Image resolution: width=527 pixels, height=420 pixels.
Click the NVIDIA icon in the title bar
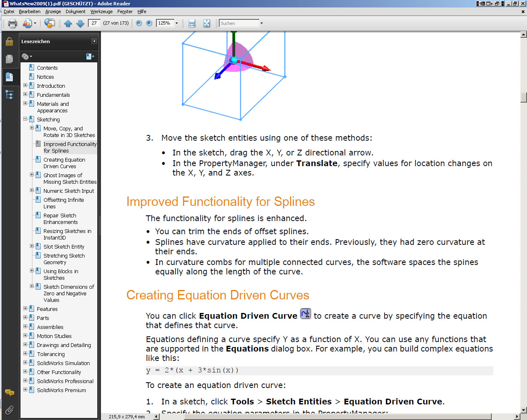point(483,4)
